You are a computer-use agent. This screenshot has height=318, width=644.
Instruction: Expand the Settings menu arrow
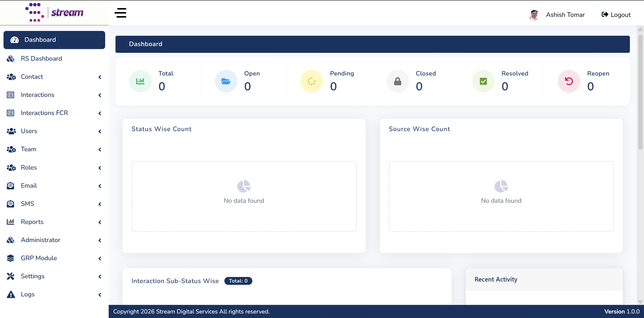100,277
